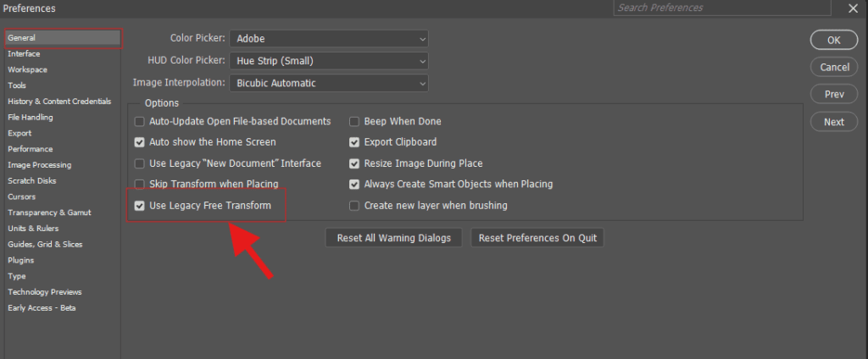
Task: Open Image Interpolation dropdown
Action: [x=328, y=83]
